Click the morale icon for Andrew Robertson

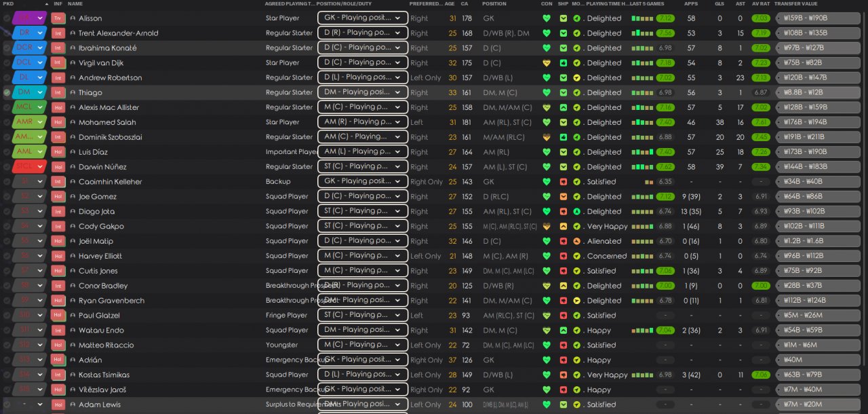[576, 77]
